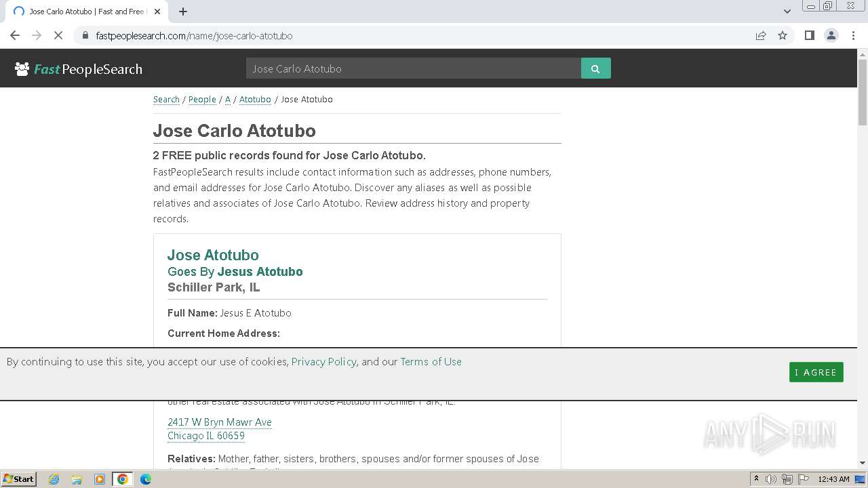
Task: Open the Windows Start menu
Action: tap(18, 479)
